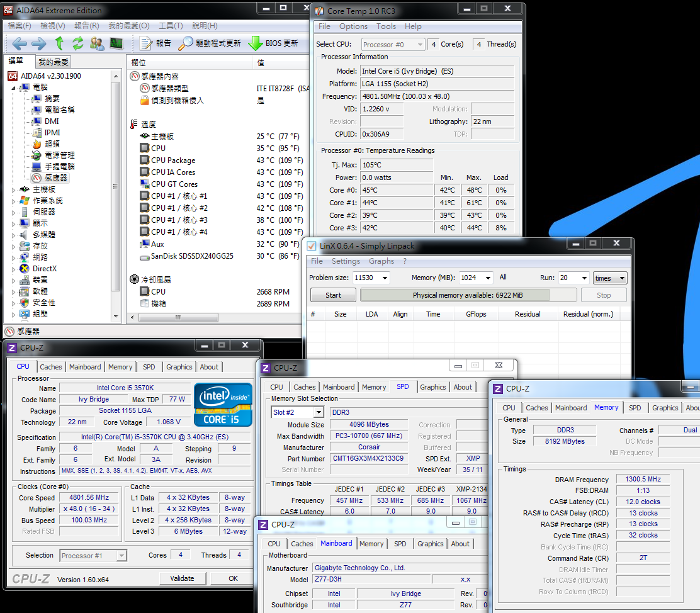700x613 pixels.
Task: Expand the 顯示 display tree node
Action: click(x=13, y=223)
